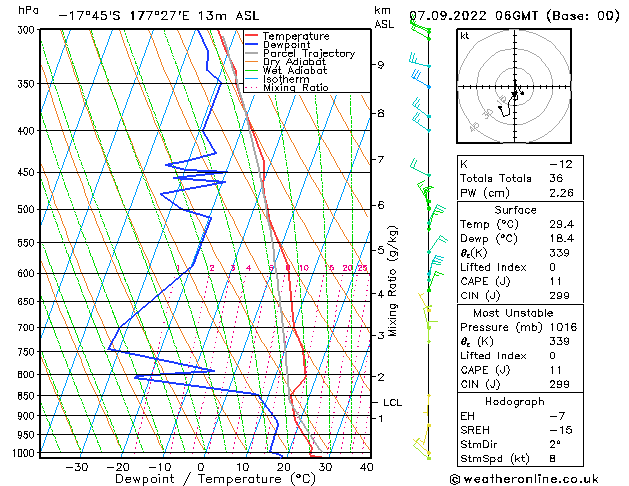Image resolution: width=629 pixels, height=486 pixels.
Task: Click the "40" temperature axis tick label
Action: 367,467
